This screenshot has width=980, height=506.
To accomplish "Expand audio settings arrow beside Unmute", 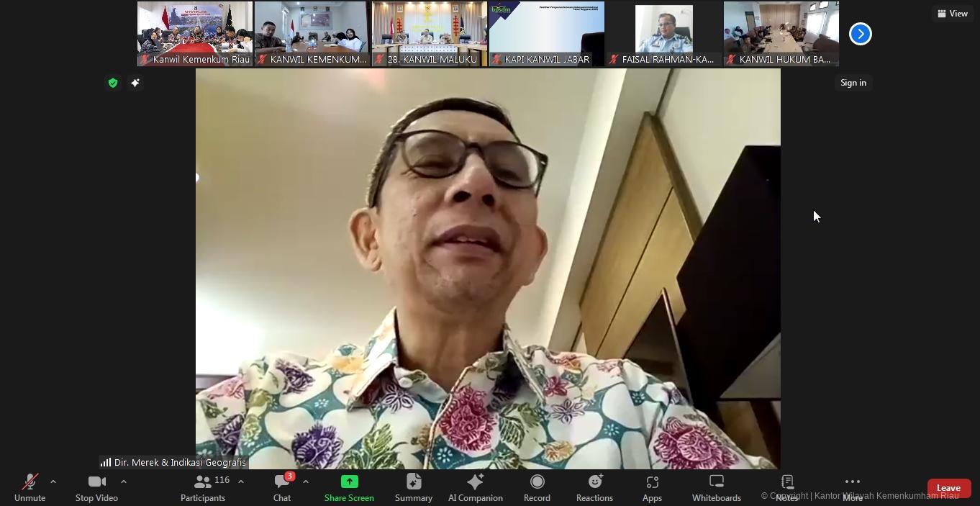I will [x=53, y=482].
